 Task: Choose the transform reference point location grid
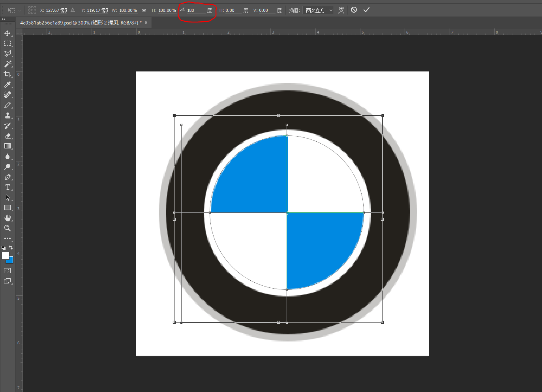[32, 10]
